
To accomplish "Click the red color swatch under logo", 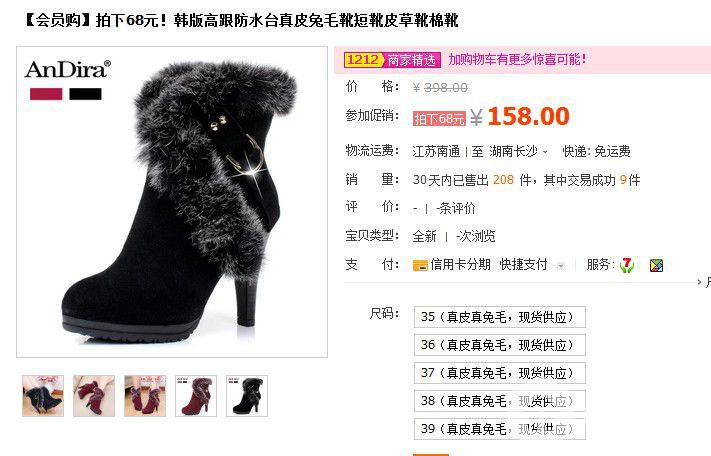I will 46,94.
